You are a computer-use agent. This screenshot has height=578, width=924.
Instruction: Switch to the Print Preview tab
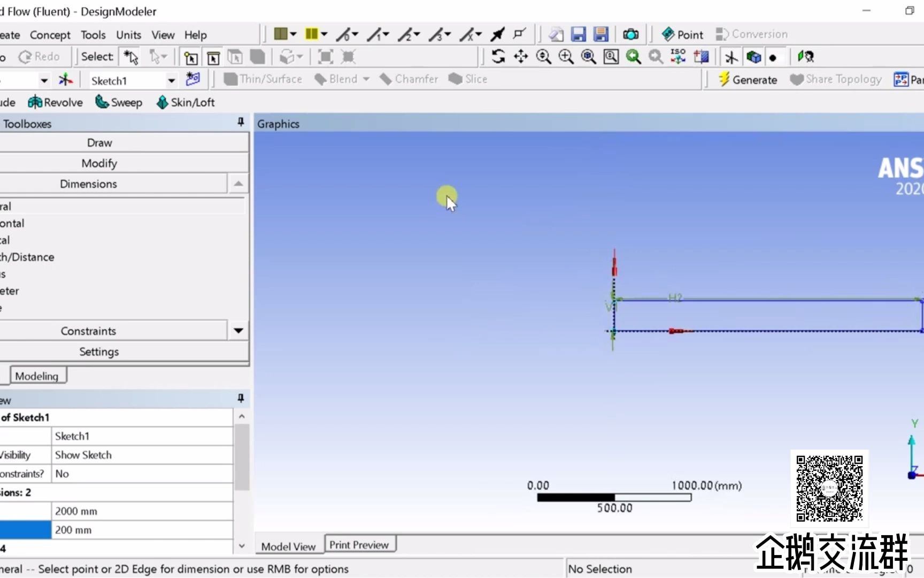point(359,545)
